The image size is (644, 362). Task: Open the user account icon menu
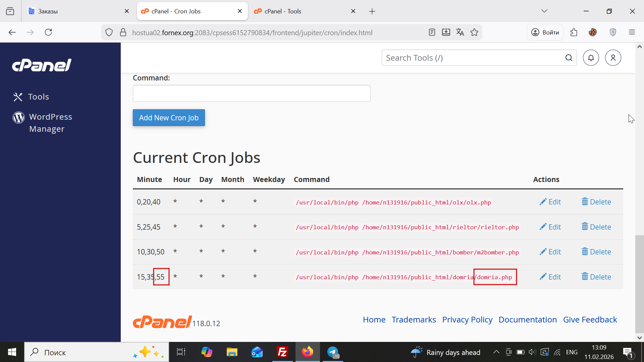[613, 58]
